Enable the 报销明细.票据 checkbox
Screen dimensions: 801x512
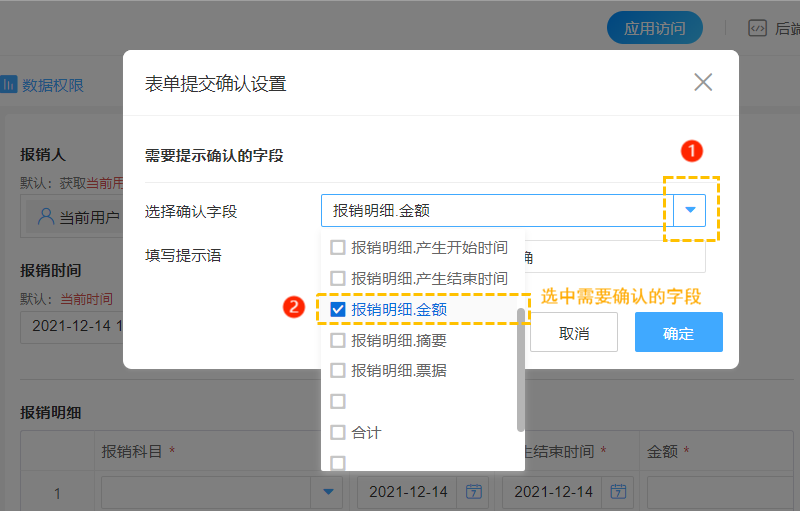coord(338,371)
